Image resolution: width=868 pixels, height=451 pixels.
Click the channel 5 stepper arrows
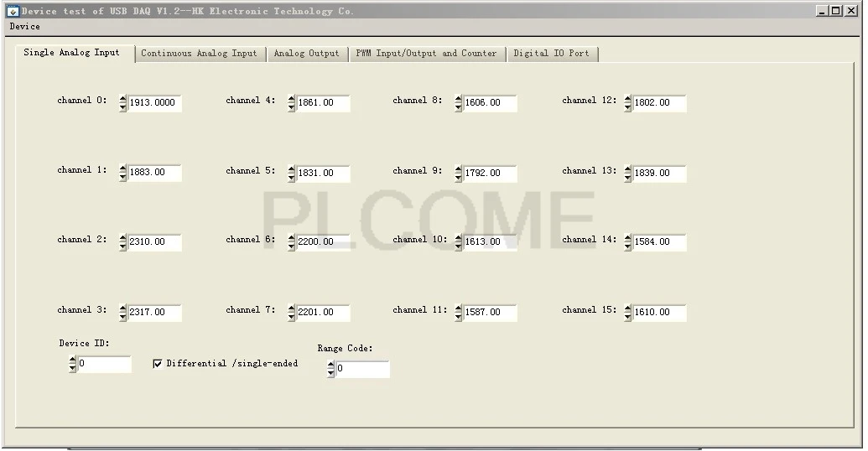pos(292,174)
